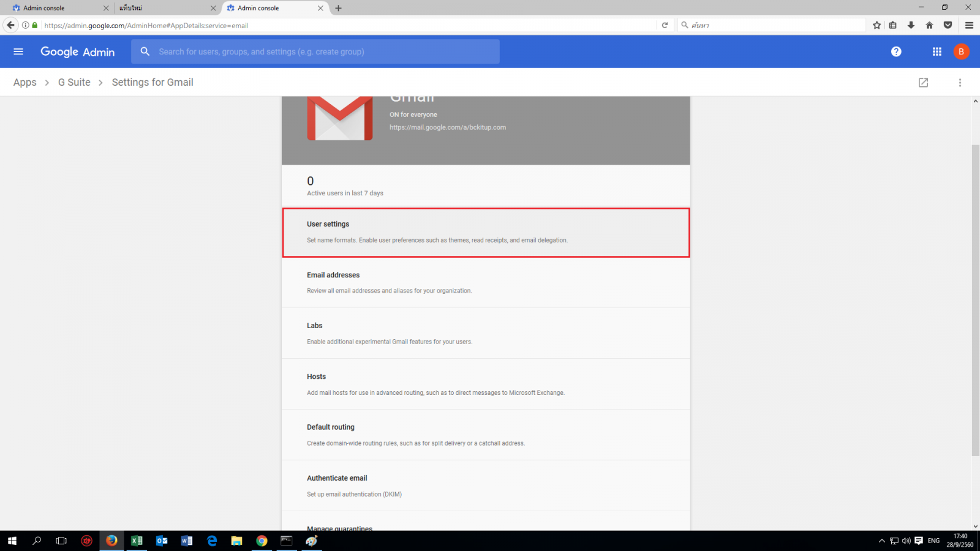Click the Firefox back arrow button
The height and width of the screenshot is (551, 980).
tap(10, 25)
